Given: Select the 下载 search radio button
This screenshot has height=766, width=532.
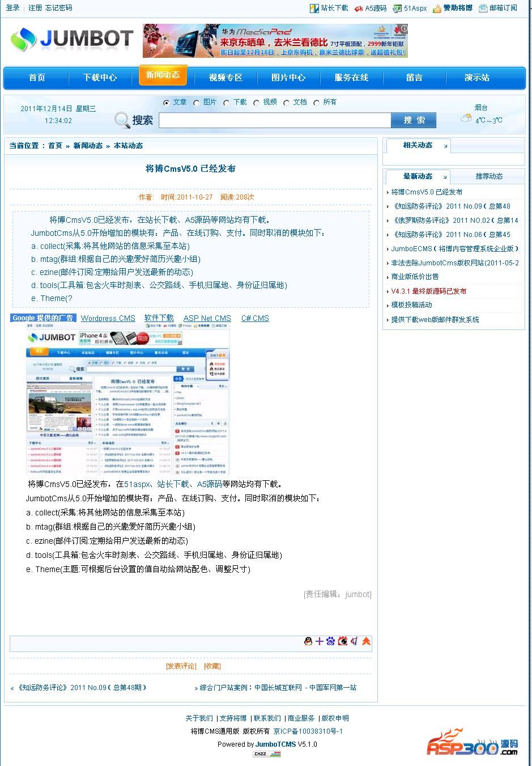Looking at the screenshot, I should pos(226,103).
